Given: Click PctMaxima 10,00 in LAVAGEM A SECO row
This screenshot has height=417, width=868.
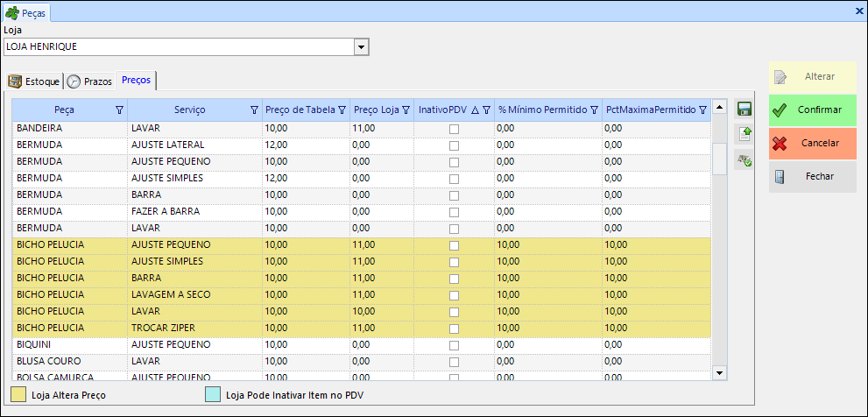Looking at the screenshot, I should (657, 294).
